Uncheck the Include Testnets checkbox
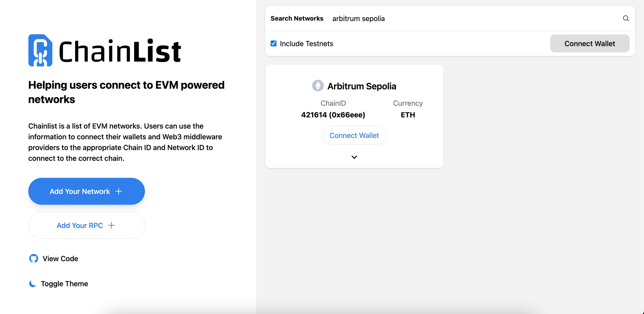This screenshot has height=314, width=644. click(x=273, y=44)
